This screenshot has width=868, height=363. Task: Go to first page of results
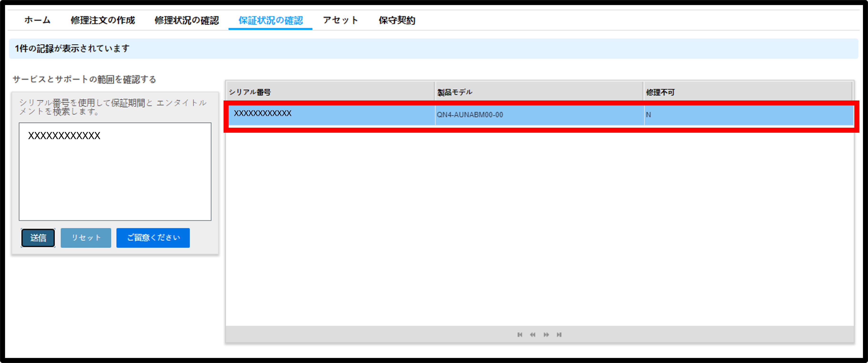pos(520,335)
